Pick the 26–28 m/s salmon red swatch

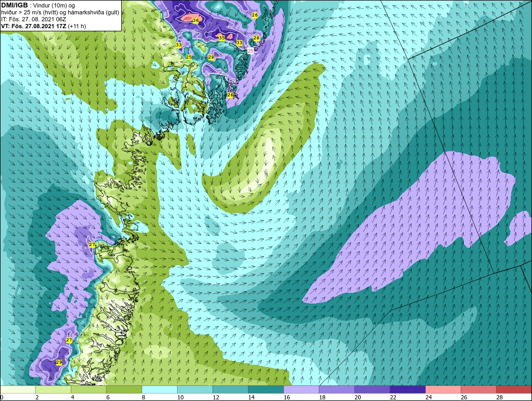pyautogui.click(x=479, y=389)
